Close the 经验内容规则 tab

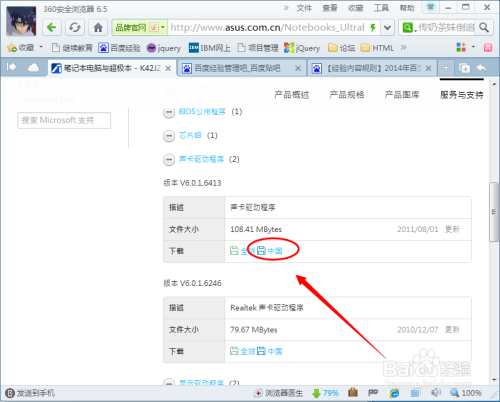(428, 68)
